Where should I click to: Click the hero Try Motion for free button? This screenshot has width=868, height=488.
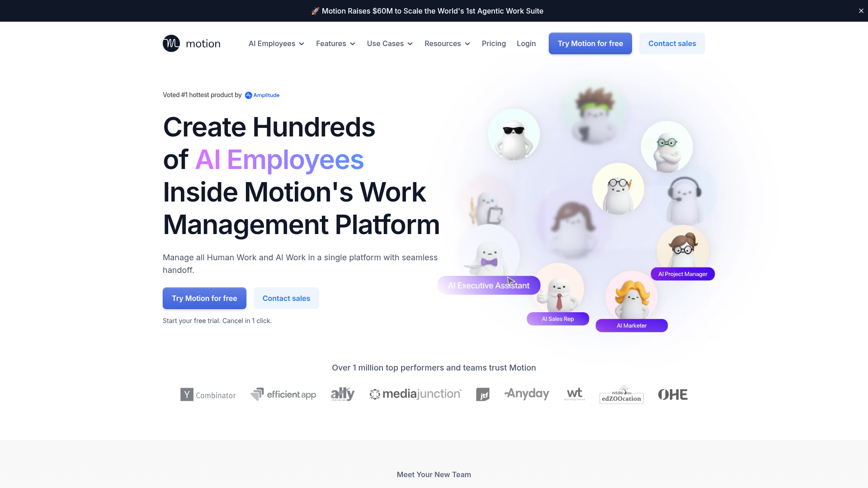click(204, 298)
